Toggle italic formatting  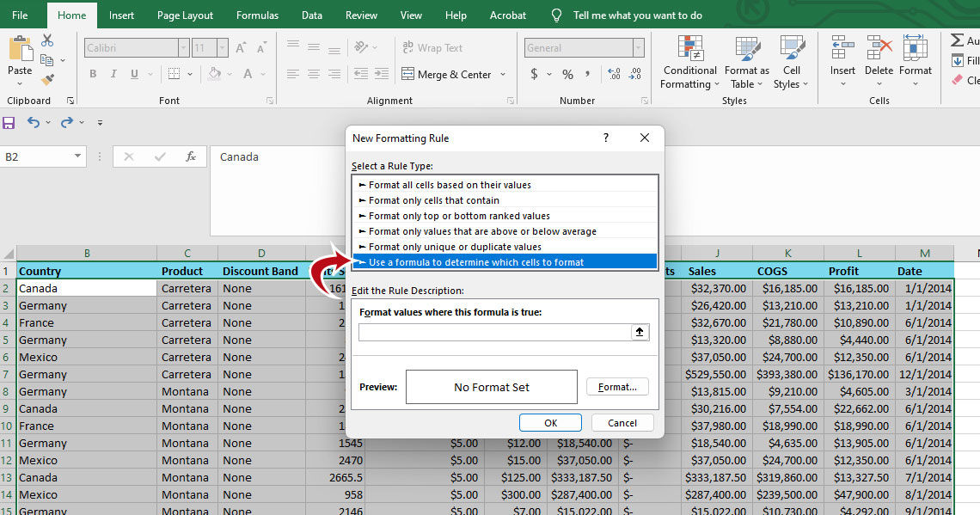click(113, 74)
